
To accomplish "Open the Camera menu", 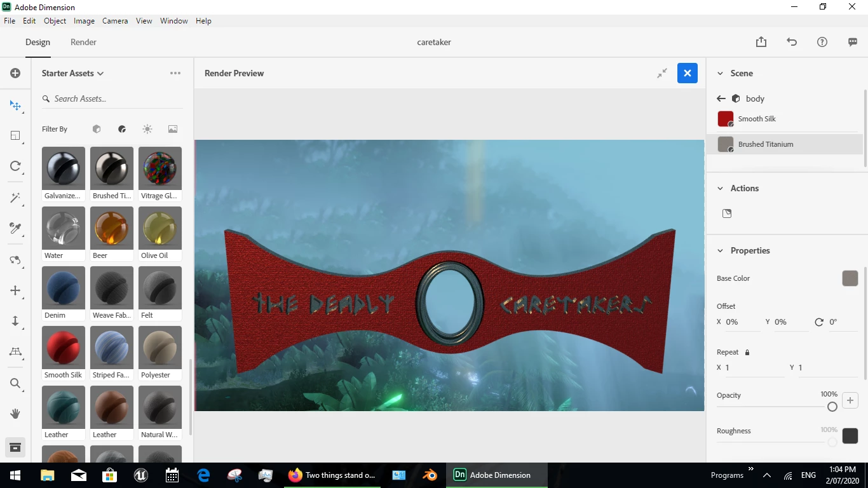I will [x=115, y=21].
